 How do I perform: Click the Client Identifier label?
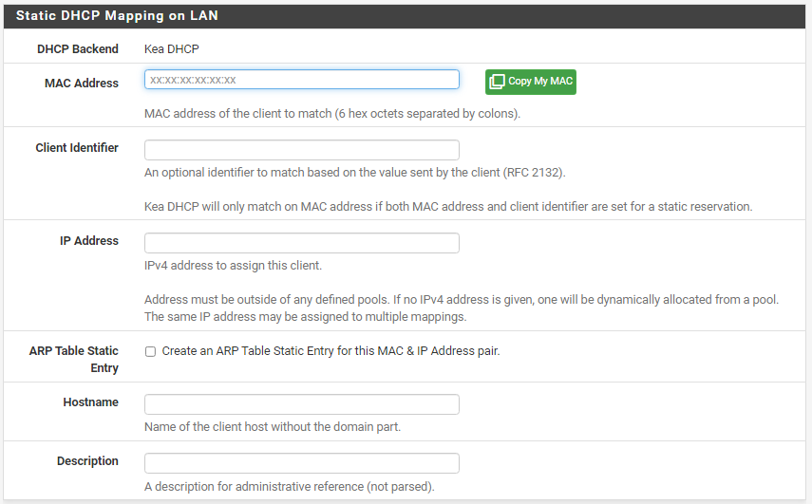pyautogui.click(x=77, y=148)
